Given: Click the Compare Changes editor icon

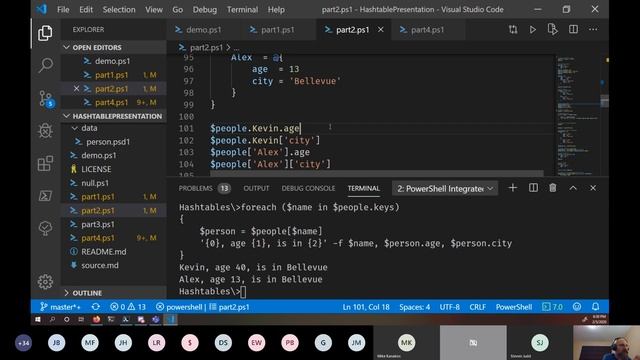Looking at the screenshot, I should pos(513,29).
